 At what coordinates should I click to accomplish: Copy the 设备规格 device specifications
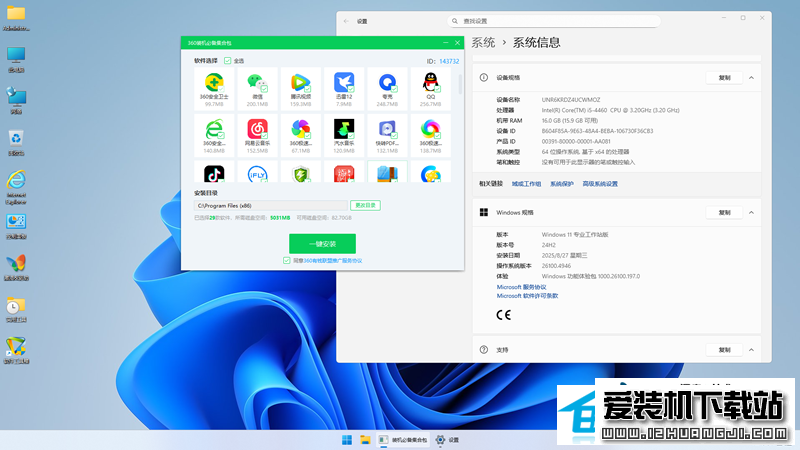pyautogui.click(x=724, y=78)
